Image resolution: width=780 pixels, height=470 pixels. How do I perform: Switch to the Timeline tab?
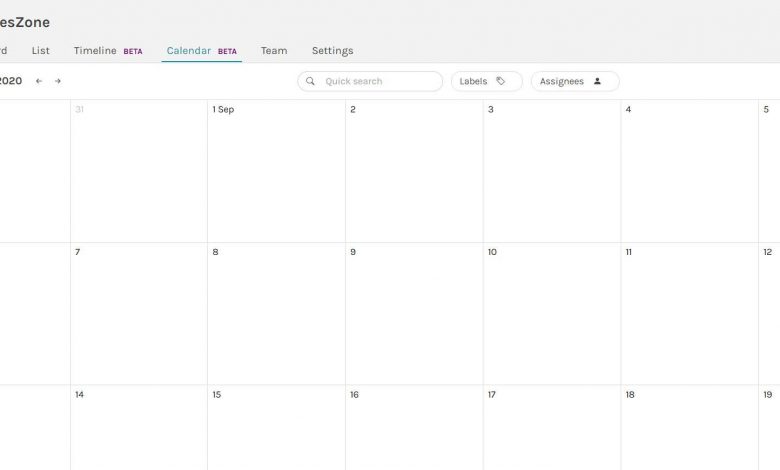[96, 50]
